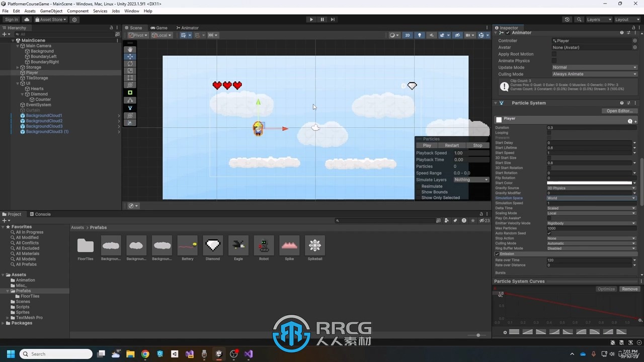This screenshot has width=644, height=362.
Task: Select BackgroundCloud2 in the Hierarchy
Action: point(44,121)
